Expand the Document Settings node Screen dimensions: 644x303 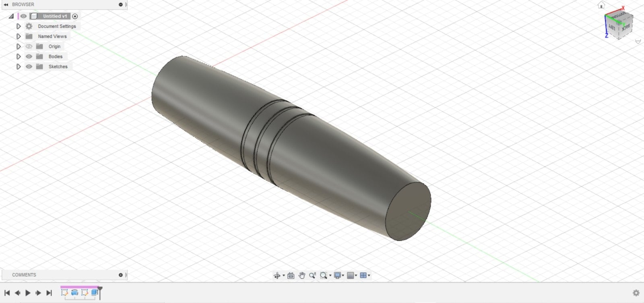19,26
